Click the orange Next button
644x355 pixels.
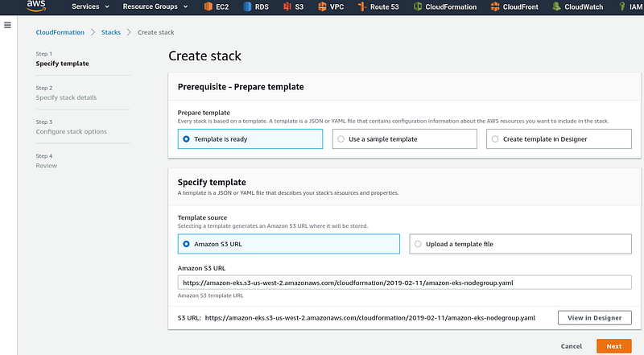coord(614,346)
